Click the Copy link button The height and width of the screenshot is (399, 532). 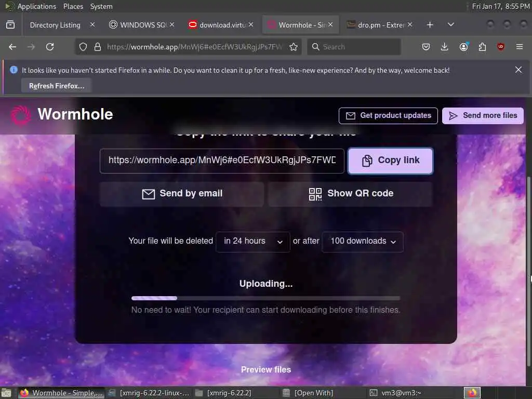pos(391,161)
